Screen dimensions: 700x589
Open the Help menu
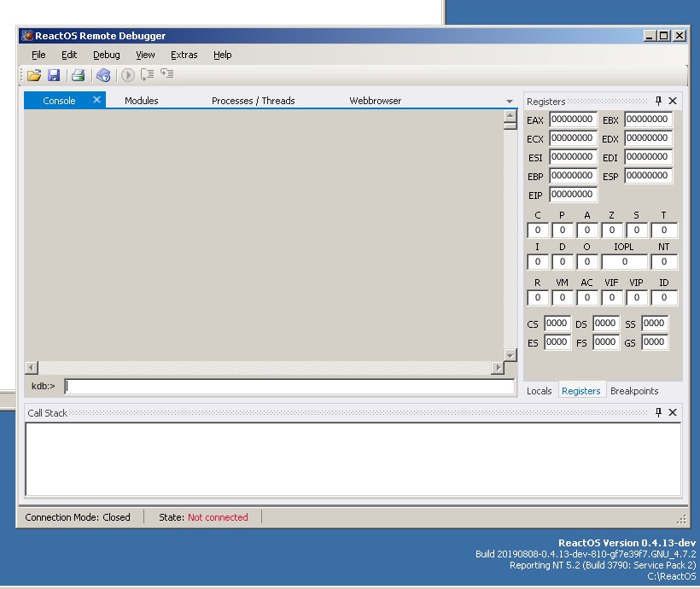222,55
